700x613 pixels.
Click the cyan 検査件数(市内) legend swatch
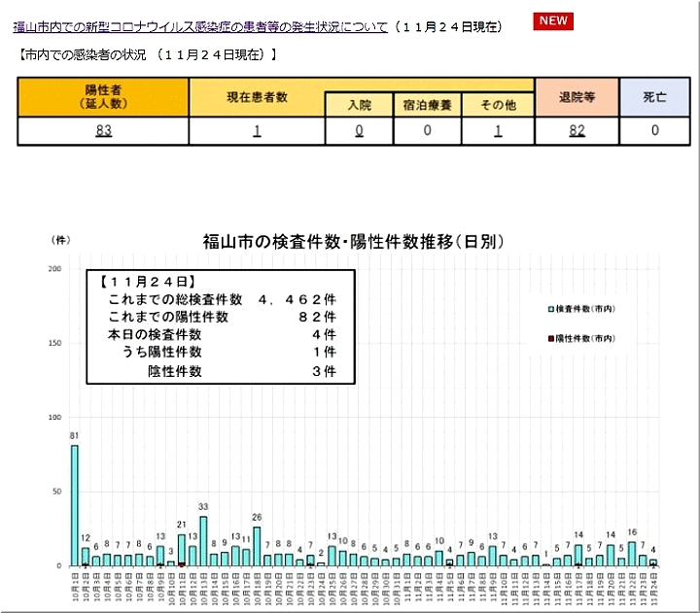tap(550, 309)
